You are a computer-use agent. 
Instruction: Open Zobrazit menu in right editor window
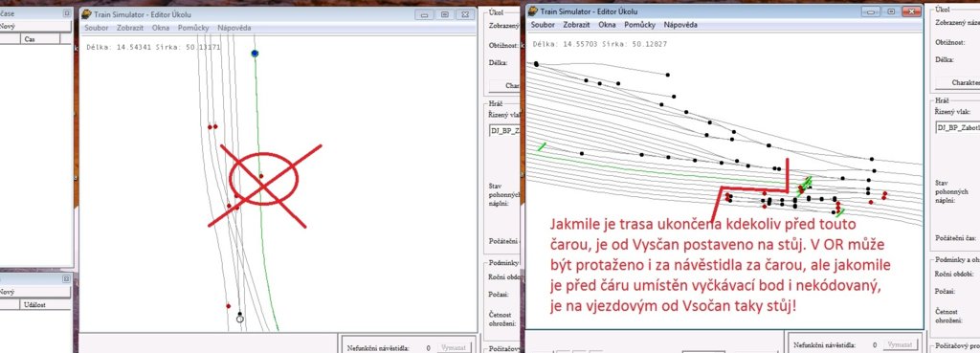(x=577, y=25)
